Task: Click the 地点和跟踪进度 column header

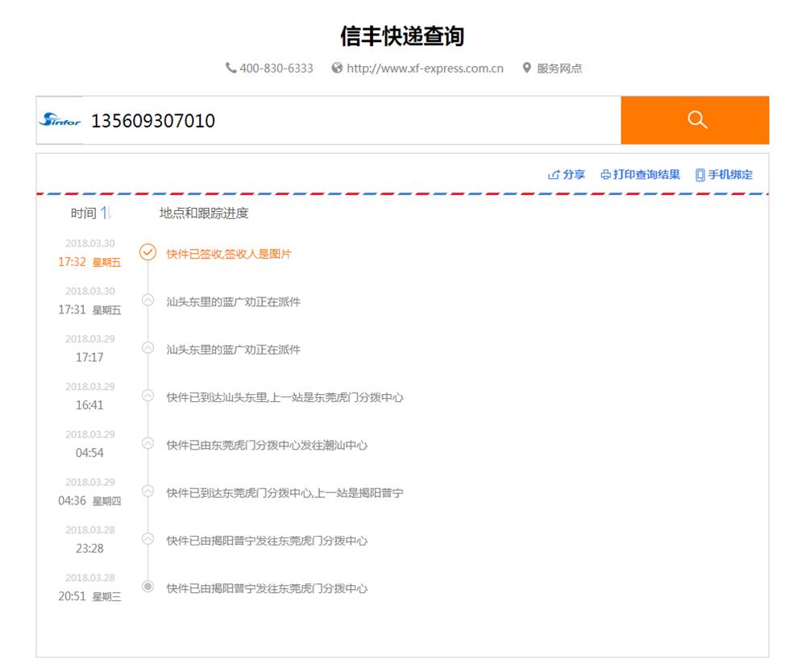Action: click(204, 214)
